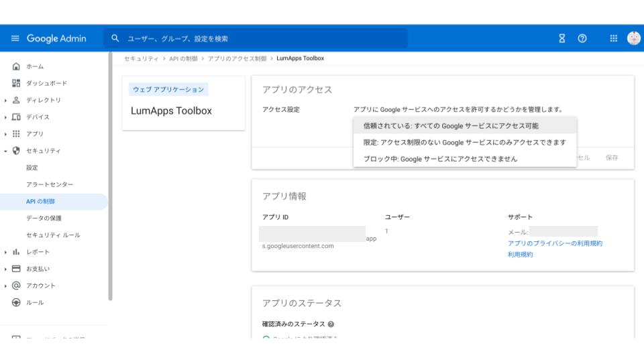The image size is (644, 362).
Task: Click the デバイス devices icon
Action: coord(16,117)
